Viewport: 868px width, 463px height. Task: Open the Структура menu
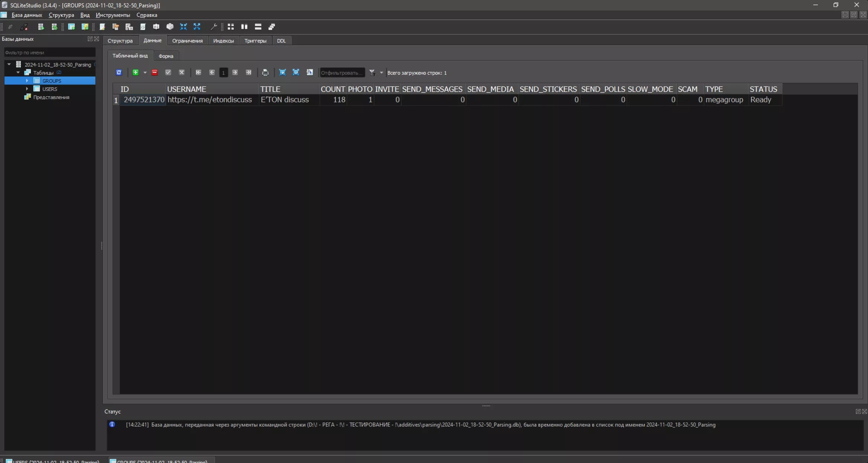point(61,14)
